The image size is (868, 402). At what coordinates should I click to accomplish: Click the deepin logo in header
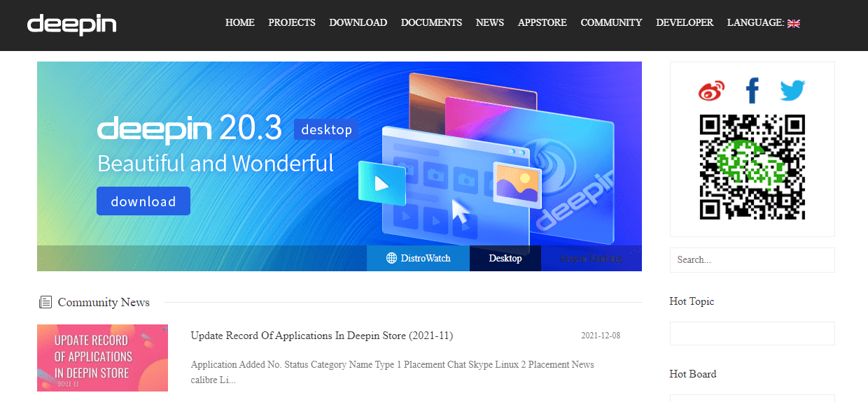[71, 24]
